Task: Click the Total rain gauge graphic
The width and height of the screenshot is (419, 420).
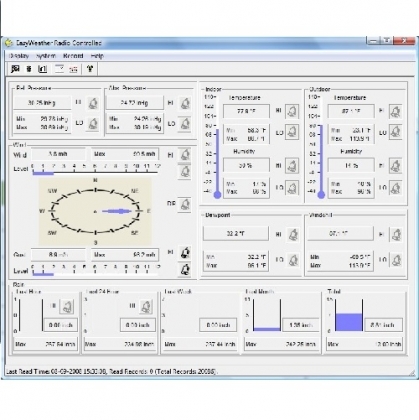Action: coord(349,315)
